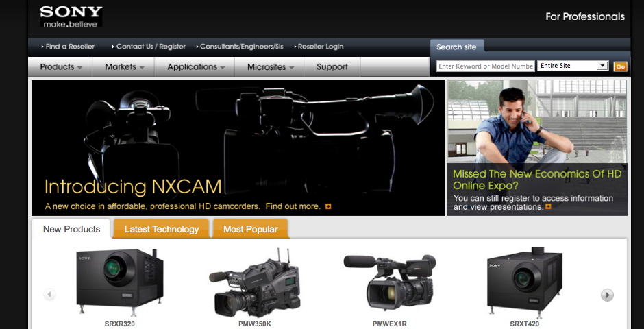
Task: Open the Reseller Login link
Action: point(319,47)
